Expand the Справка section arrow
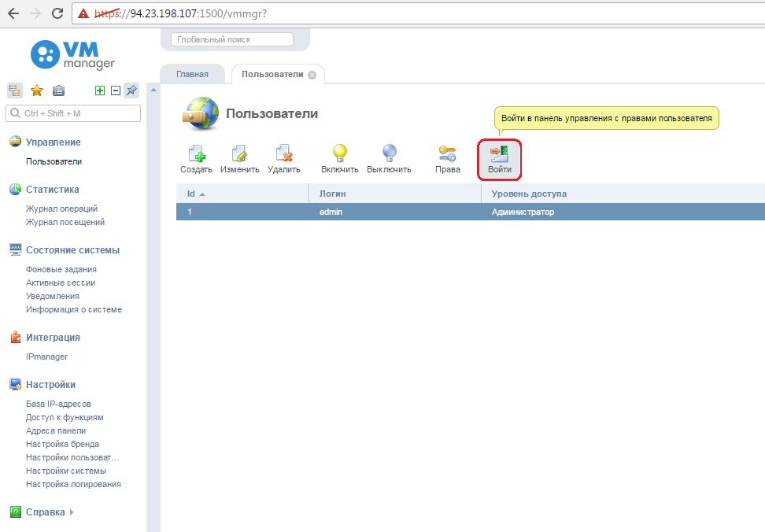 (x=72, y=512)
